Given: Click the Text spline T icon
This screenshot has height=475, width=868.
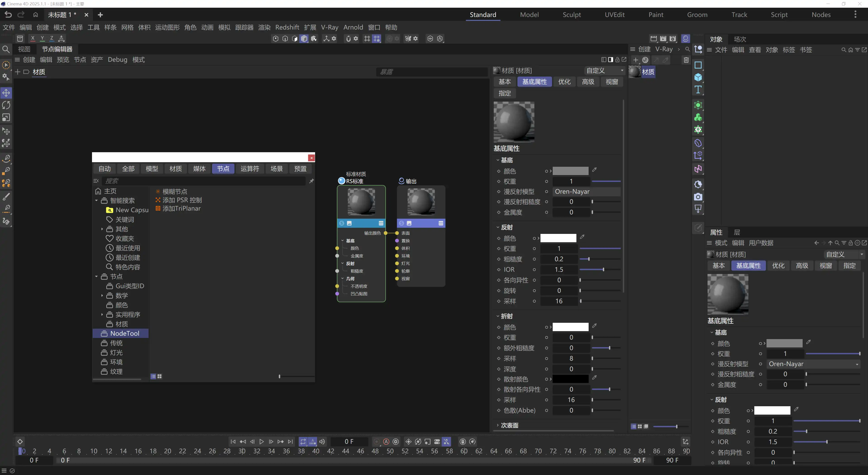Looking at the screenshot, I should pyautogui.click(x=698, y=90).
